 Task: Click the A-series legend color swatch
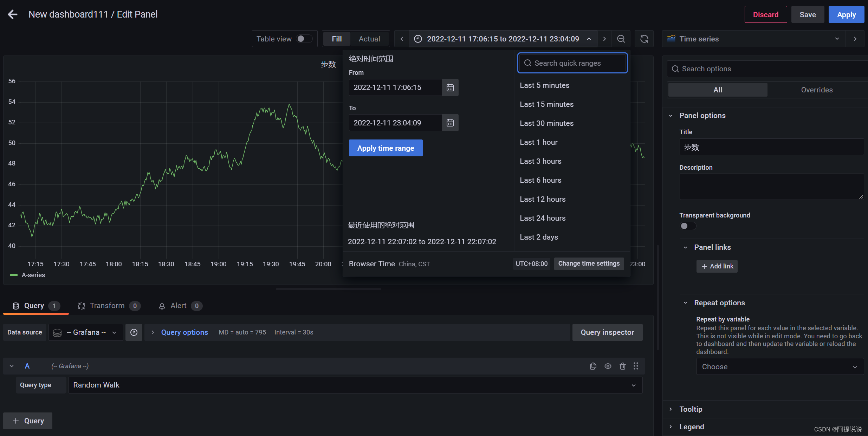(x=14, y=275)
